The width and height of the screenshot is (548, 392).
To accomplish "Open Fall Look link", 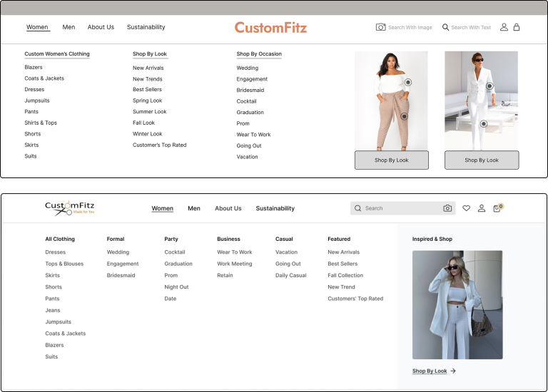I will point(143,123).
